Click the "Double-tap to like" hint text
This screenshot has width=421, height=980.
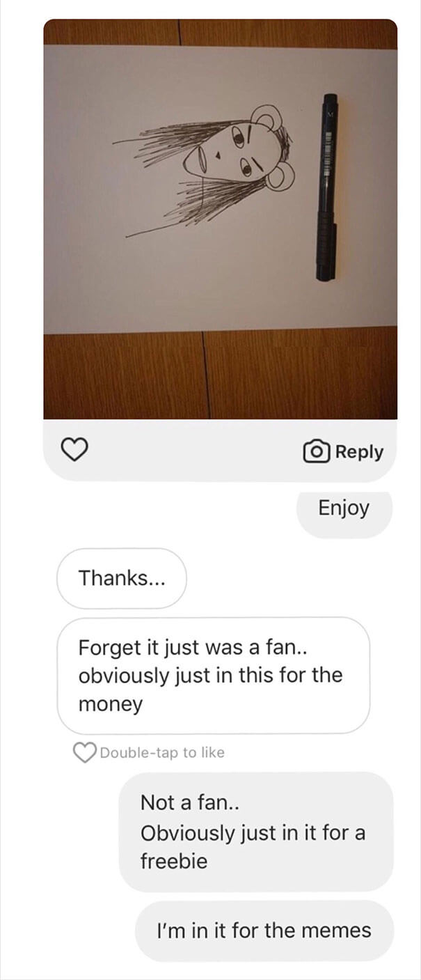162,752
